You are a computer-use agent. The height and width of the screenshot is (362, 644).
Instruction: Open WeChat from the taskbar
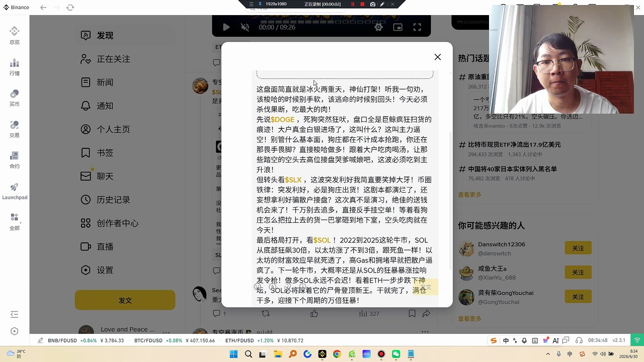pos(396,354)
